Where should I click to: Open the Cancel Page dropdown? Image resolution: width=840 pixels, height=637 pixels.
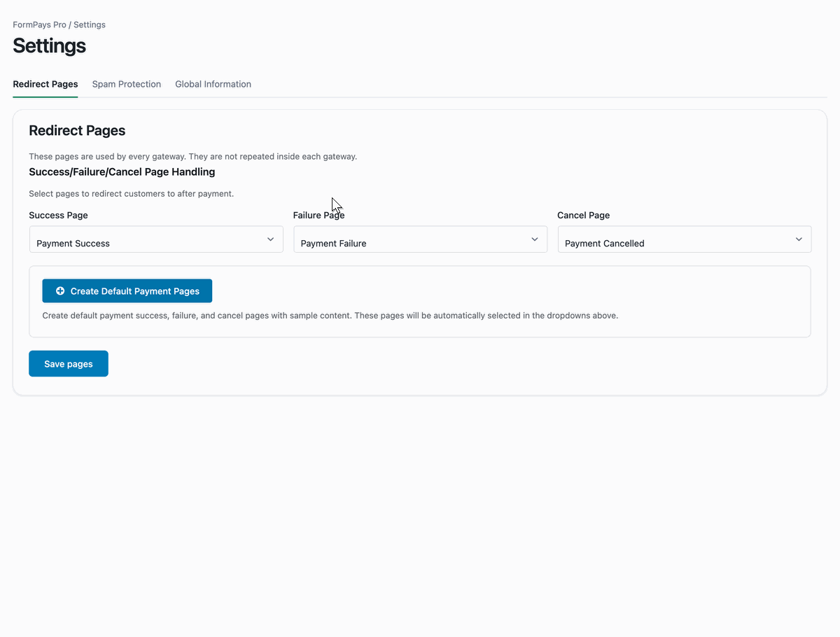(685, 239)
